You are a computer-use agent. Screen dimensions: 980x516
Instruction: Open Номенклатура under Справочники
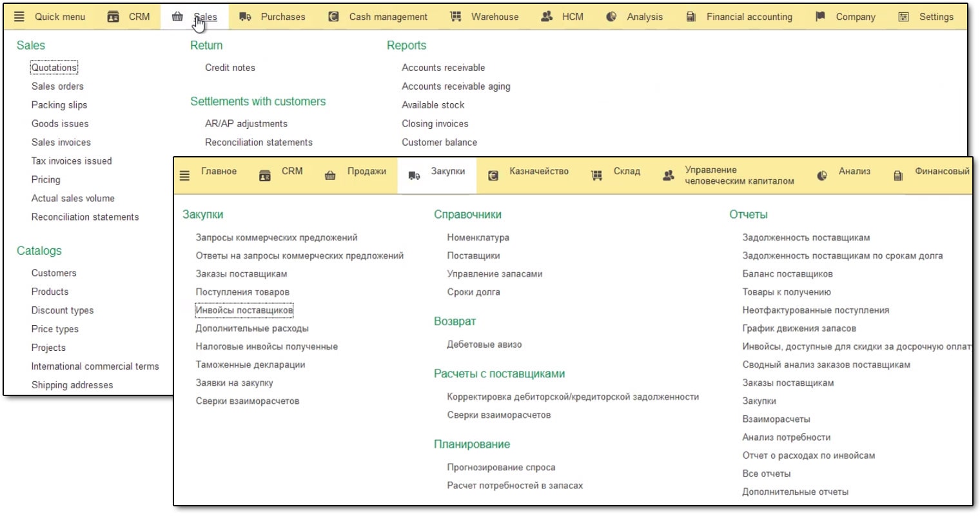pos(478,238)
